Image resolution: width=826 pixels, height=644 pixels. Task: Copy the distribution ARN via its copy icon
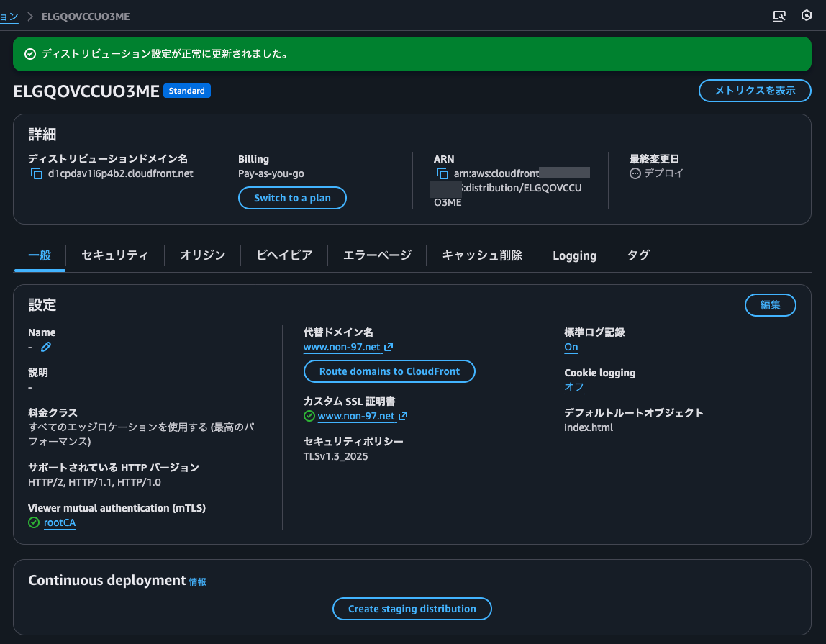coord(442,173)
